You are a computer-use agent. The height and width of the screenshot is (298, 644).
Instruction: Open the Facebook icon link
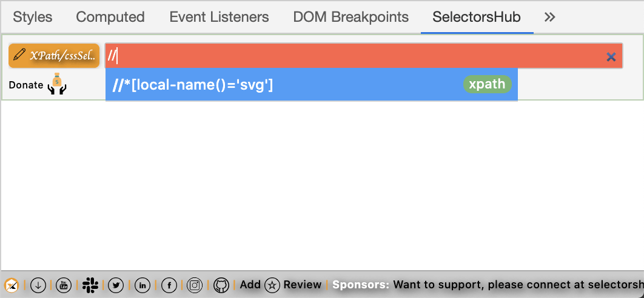click(169, 285)
